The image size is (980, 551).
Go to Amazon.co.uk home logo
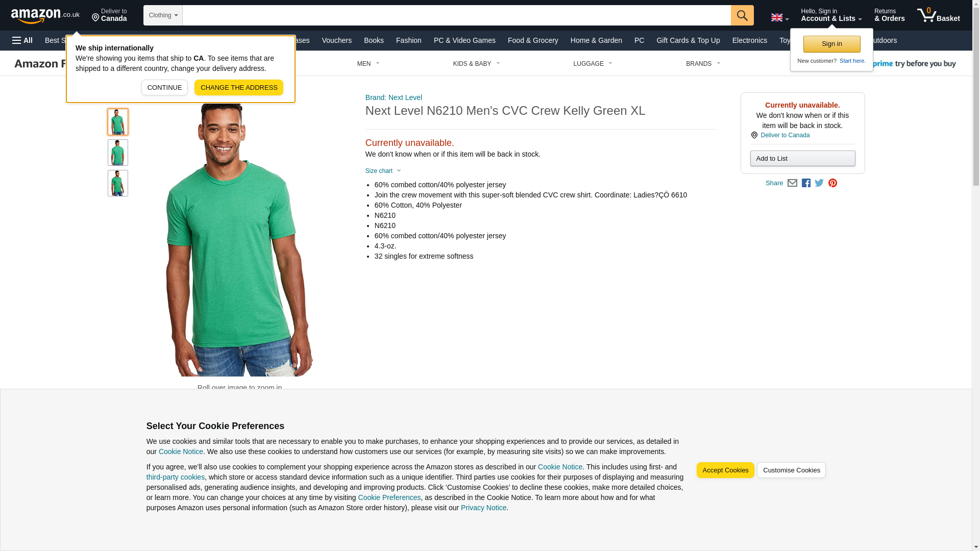point(45,15)
